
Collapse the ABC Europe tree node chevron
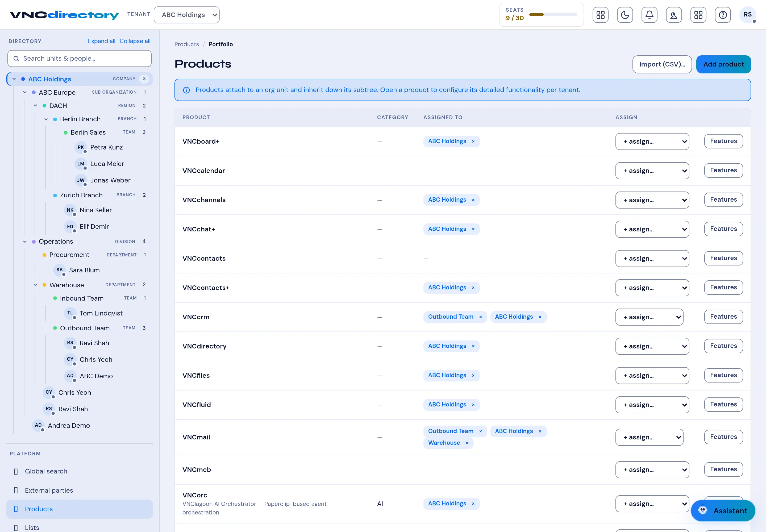(25, 92)
